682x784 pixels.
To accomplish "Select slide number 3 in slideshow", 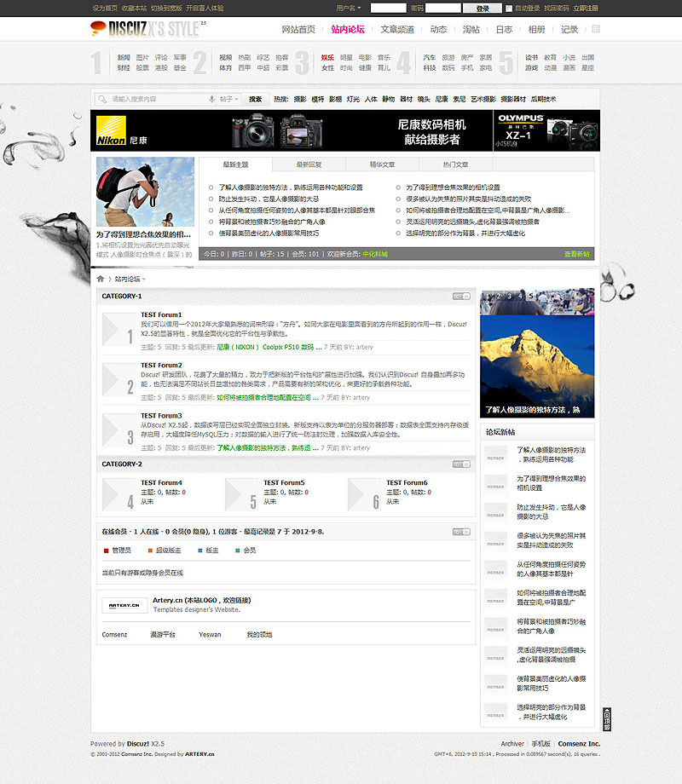I will (510, 296).
